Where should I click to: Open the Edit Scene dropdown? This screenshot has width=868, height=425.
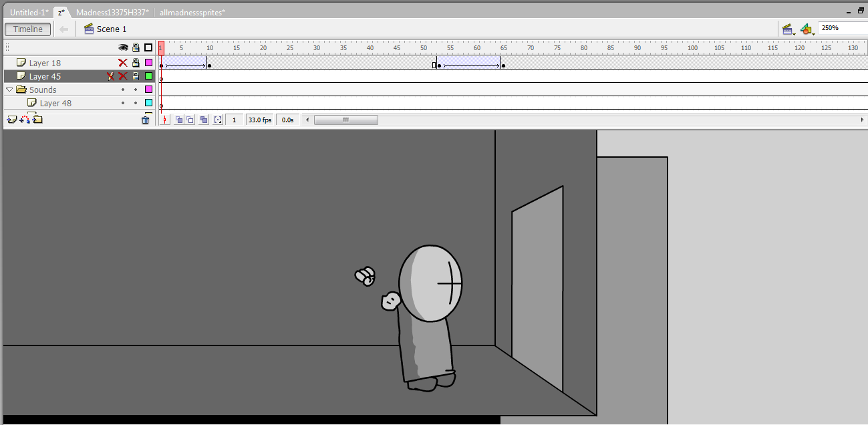point(788,29)
